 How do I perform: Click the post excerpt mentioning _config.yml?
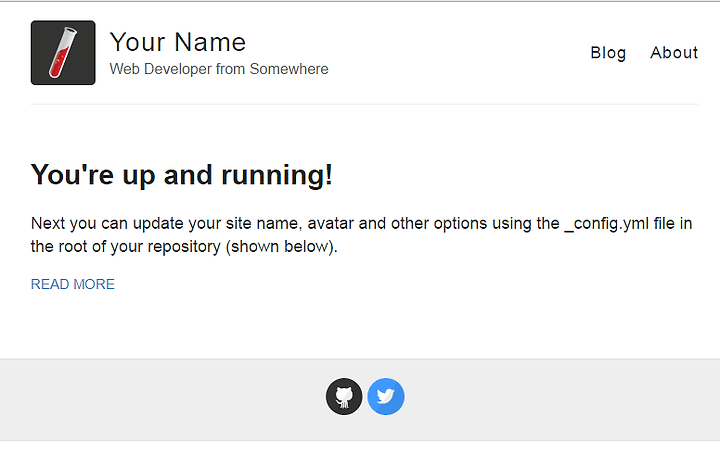pos(361,235)
